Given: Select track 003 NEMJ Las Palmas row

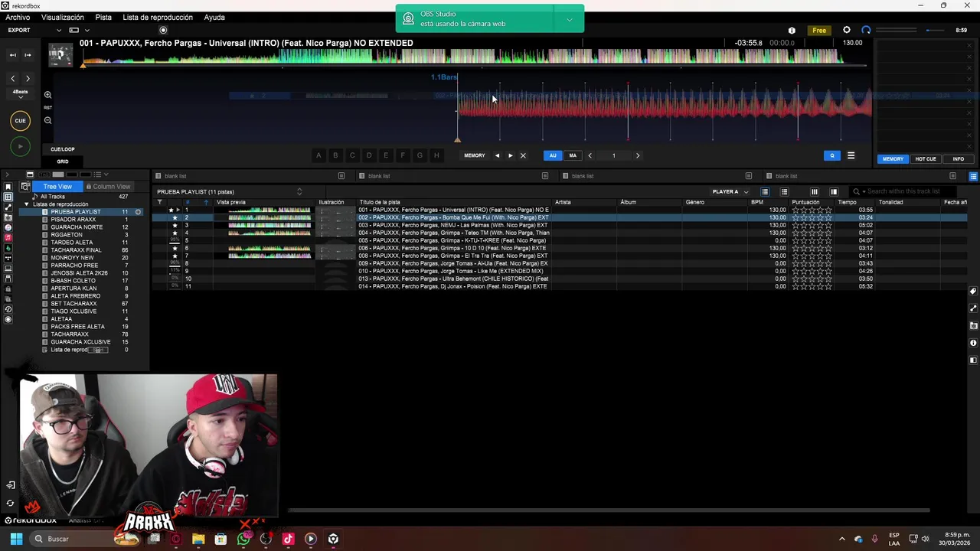Looking at the screenshot, I should pyautogui.click(x=559, y=225).
